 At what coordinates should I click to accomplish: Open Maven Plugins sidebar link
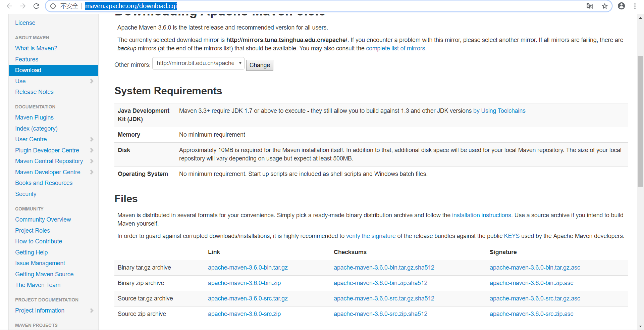click(x=34, y=117)
